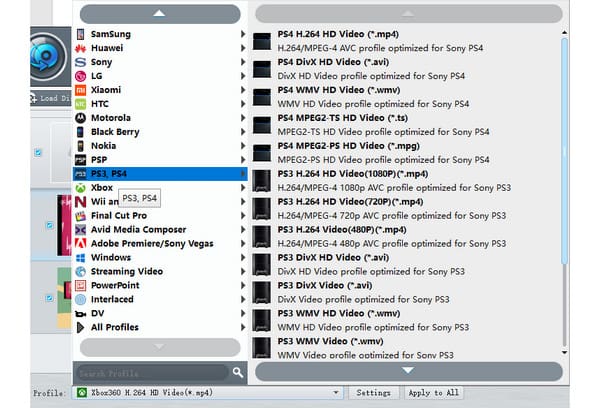
Task: Click the Black Berry phone icon
Action: coord(80,132)
